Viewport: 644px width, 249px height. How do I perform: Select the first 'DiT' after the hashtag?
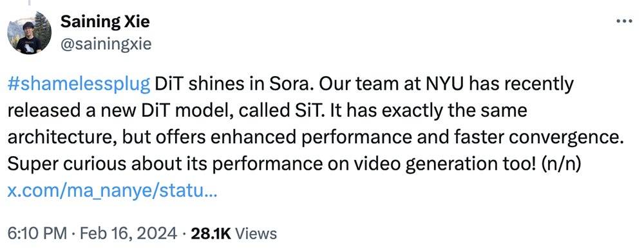(168, 84)
